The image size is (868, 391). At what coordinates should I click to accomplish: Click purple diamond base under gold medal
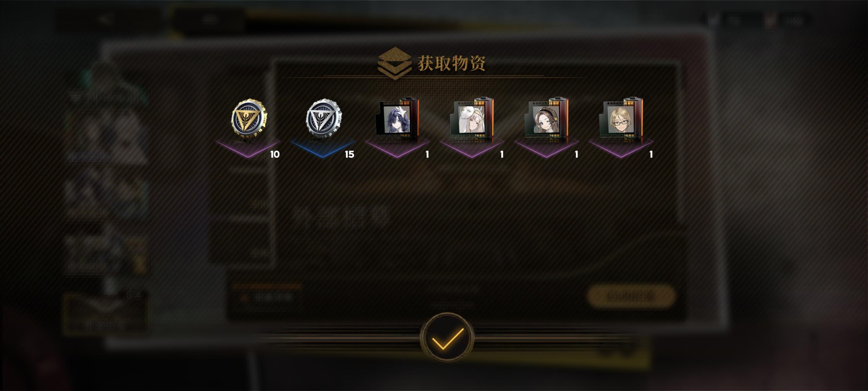coord(248,147)
